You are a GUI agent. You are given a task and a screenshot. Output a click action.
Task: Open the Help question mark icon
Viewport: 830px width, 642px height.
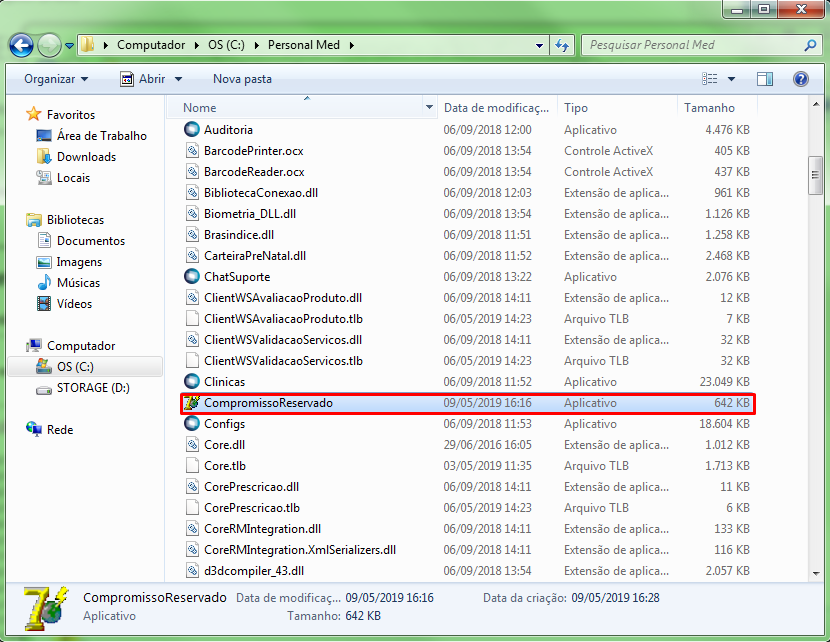pyautogui.click(x=800, y=79)
